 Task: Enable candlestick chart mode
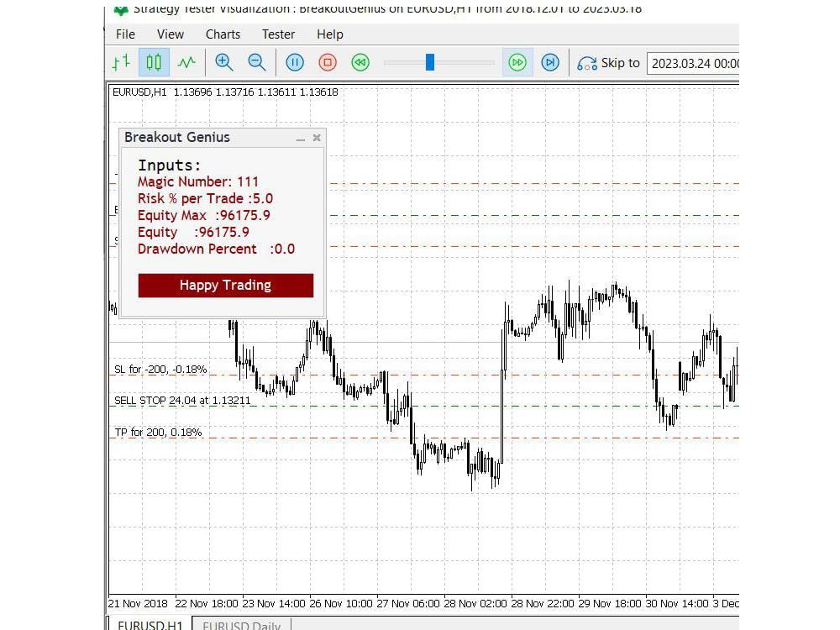tap(153, 61)
